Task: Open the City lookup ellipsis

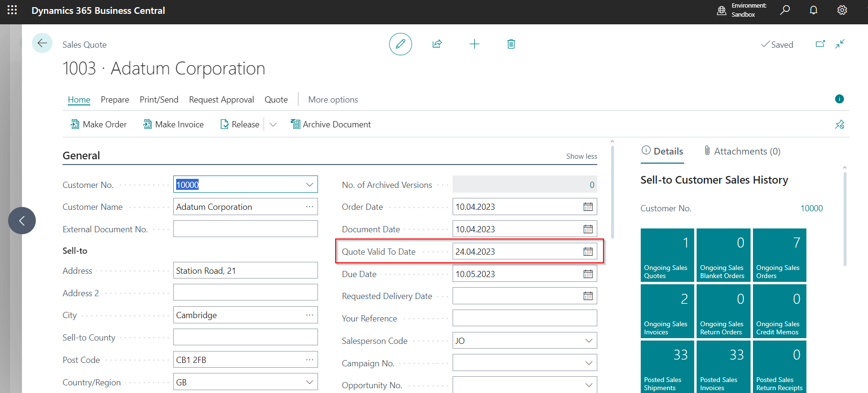Action: point(309,315)
